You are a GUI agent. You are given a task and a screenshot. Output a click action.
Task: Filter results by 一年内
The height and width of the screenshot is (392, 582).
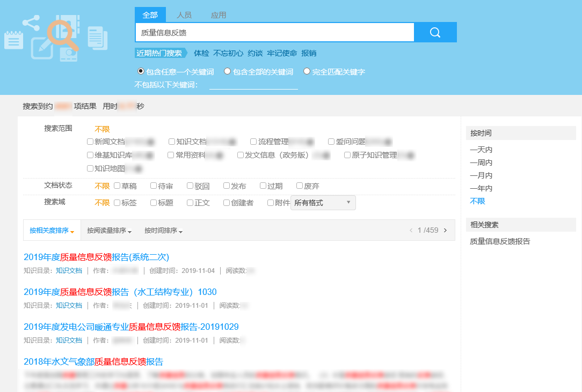pyautogui.click(x=481, y=188)
